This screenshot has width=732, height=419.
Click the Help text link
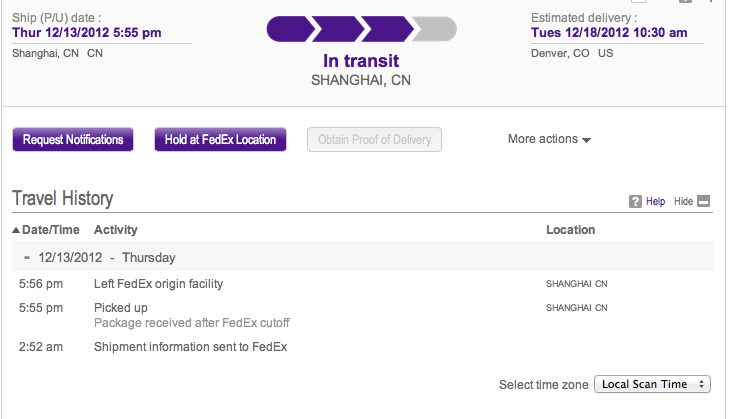coord(655,201)
